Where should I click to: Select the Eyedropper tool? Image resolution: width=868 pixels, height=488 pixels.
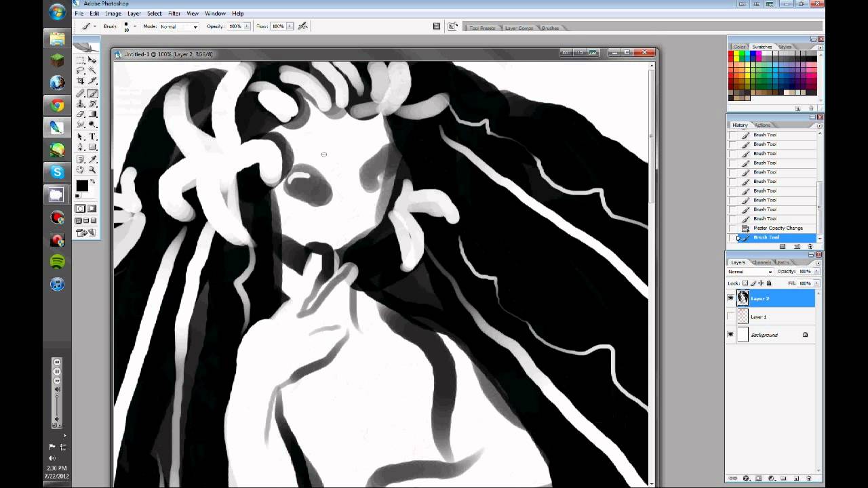[92, 159]
